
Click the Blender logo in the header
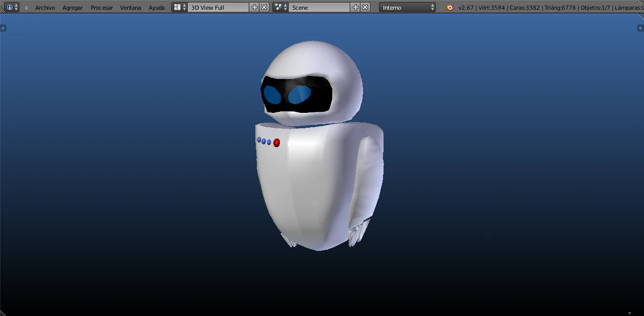pos(449,8)
